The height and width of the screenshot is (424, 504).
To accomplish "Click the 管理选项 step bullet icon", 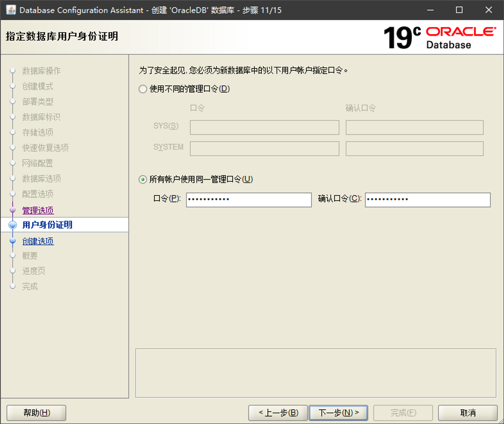I will (13, 210).
